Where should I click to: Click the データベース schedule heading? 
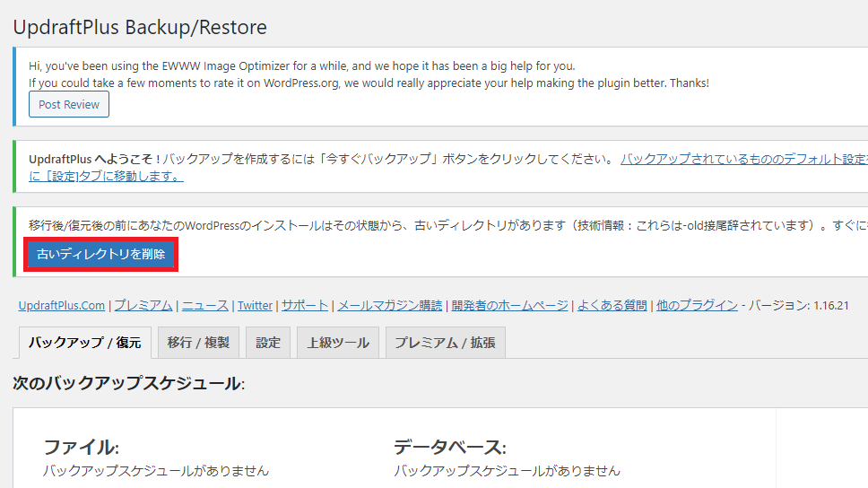[x=449, y=448]
